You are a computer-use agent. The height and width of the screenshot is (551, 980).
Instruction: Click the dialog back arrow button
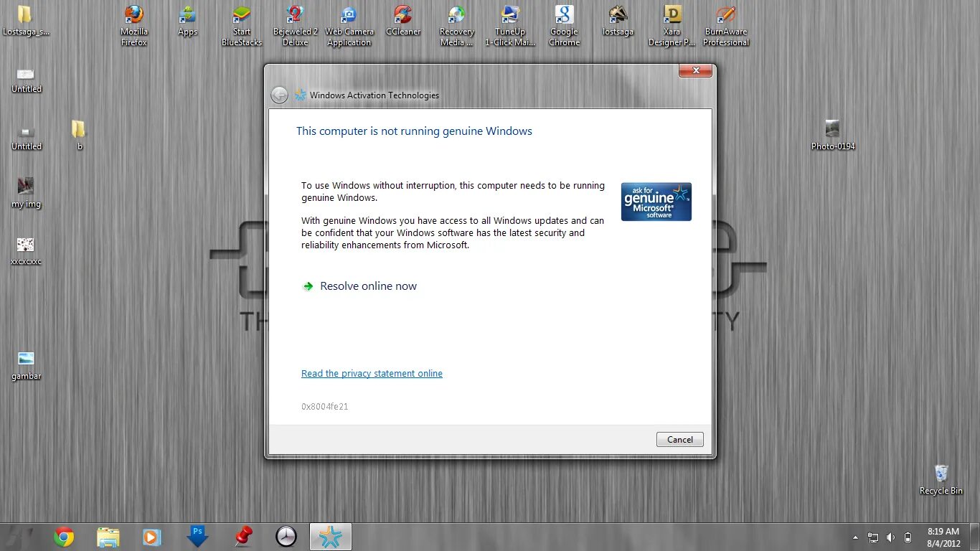click(x=279, y=95)
